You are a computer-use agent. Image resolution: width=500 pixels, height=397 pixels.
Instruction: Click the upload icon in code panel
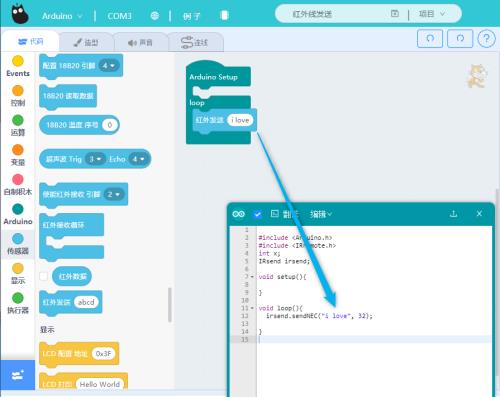453,214
